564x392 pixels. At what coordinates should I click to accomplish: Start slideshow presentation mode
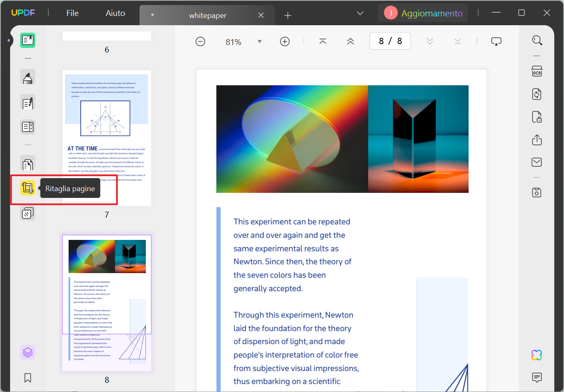coord(496,41)
